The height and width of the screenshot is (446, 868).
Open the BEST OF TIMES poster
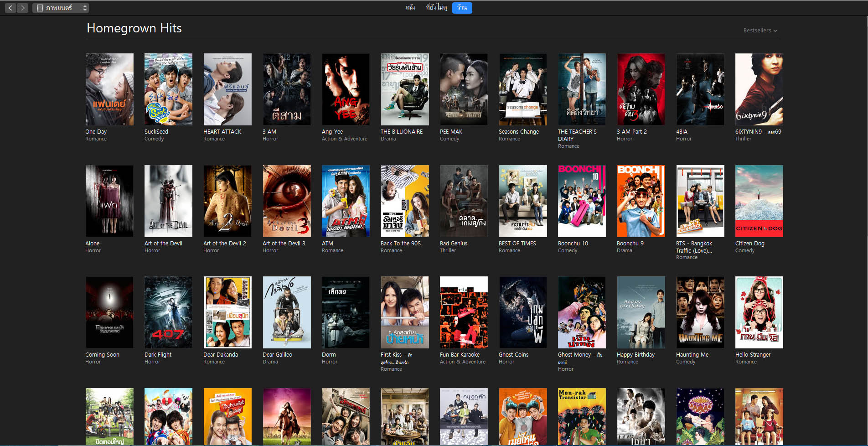(x=523, y=201)
